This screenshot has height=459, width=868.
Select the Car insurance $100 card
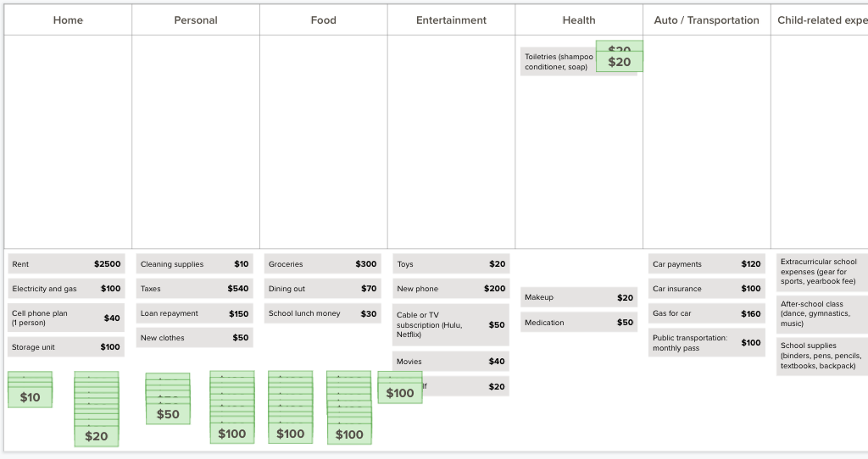click(706, 288)
